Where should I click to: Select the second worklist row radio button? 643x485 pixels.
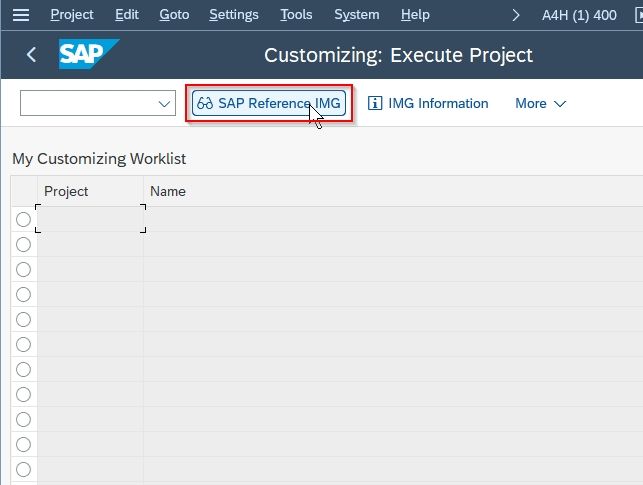(x=23, y=245)
